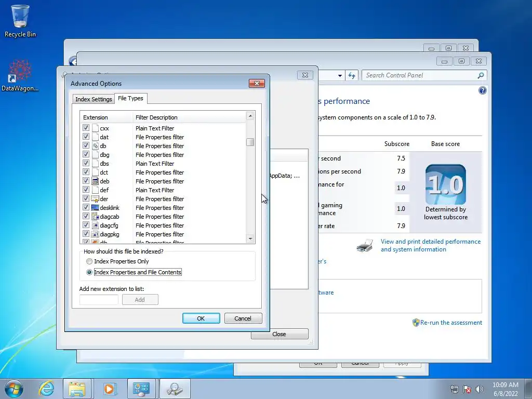Click the network status tray icon
This screenshot has width=532, height=399.
click(x=454, y=389)
